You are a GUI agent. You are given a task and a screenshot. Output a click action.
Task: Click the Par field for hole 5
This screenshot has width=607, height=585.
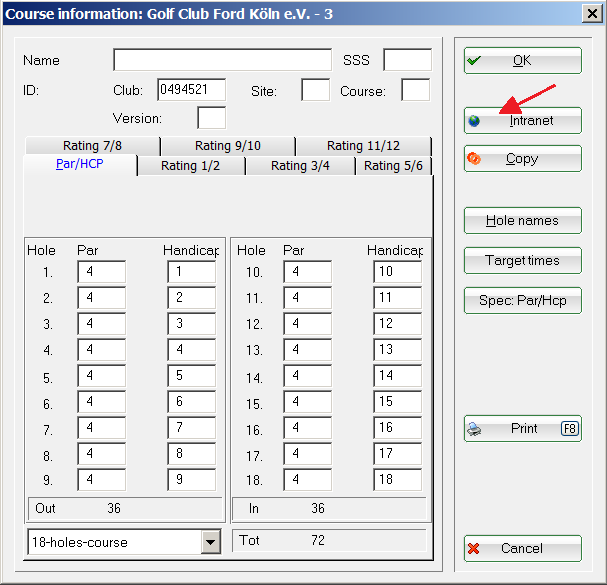(101, 376)
